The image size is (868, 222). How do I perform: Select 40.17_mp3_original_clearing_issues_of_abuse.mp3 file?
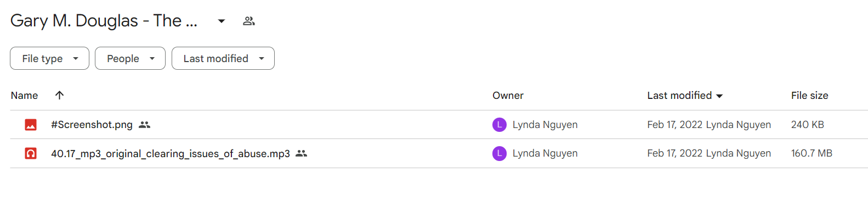171,154
